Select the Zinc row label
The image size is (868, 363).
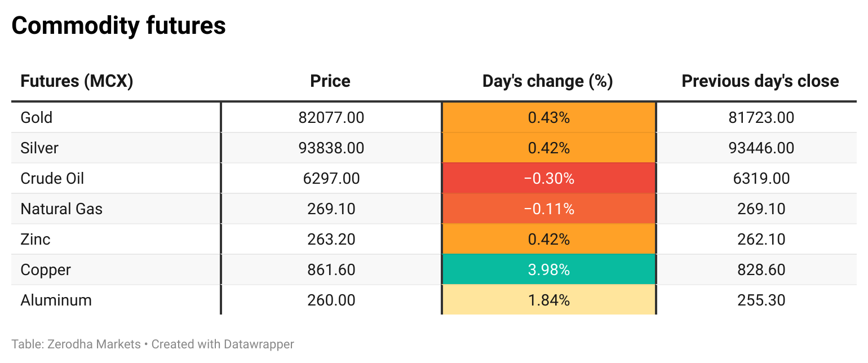36,239
